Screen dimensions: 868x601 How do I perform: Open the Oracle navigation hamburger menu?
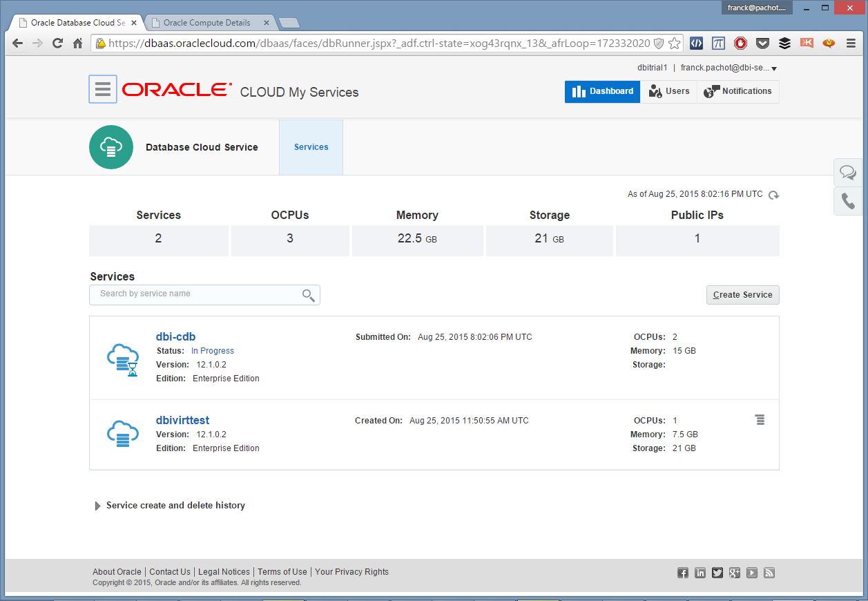(x=103, y=89)
